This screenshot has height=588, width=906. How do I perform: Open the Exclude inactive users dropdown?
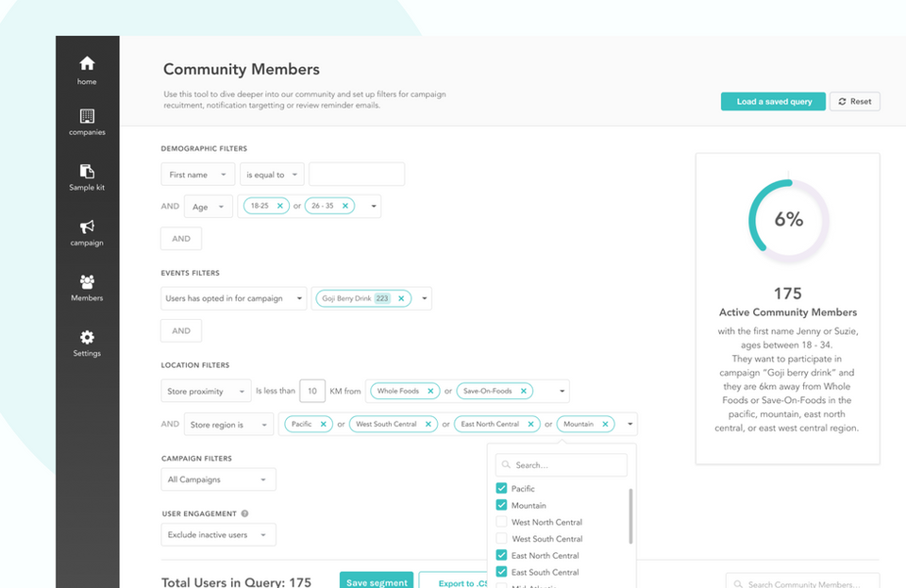point(219,535)
